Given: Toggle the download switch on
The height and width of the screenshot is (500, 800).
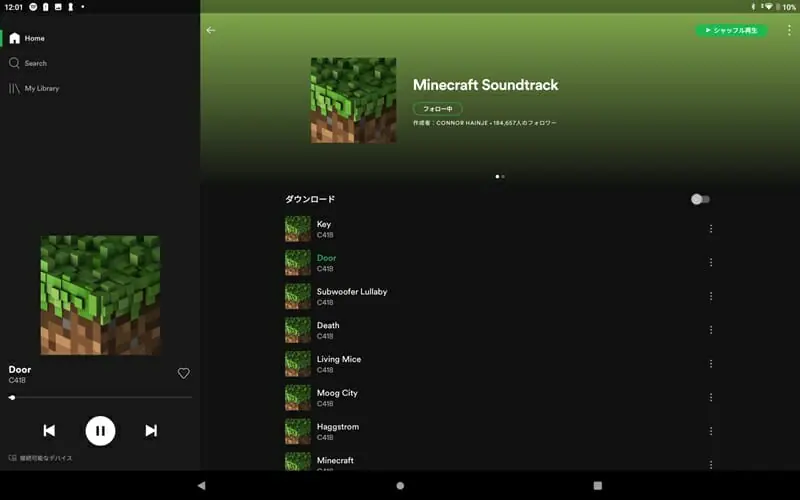Looking at the screenshot, I should 700,199.
